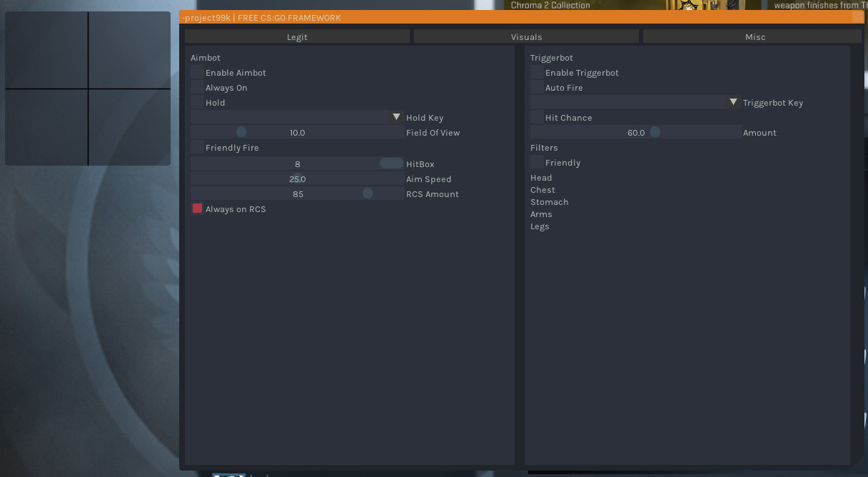Tick the Enable Triggerbot checkbox
This screenshot has height=477, width=868.
click(537, 72)
